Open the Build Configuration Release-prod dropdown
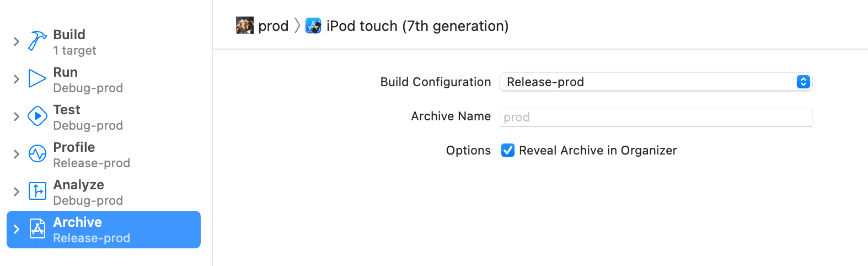 click(x=656, y=82)
